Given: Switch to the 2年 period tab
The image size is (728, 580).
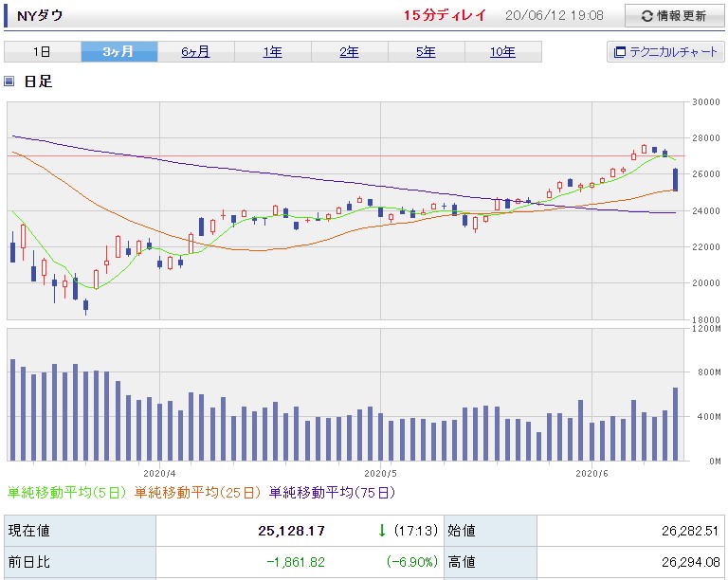Looking at the screenshot, I should (x=350, y=51).
